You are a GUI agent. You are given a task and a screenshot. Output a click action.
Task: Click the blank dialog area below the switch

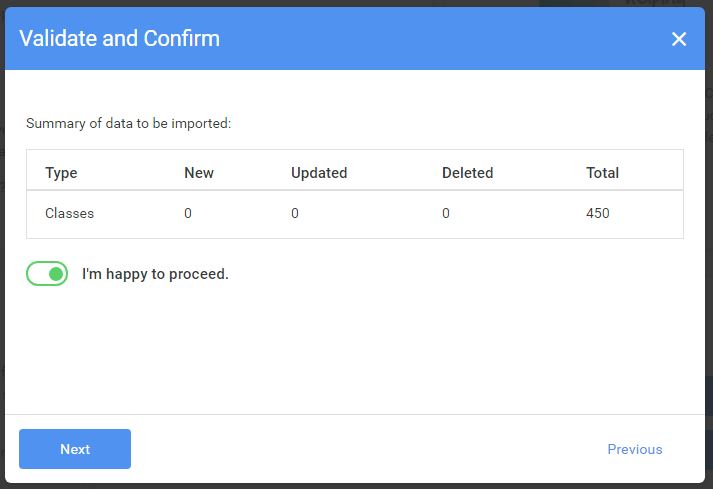click(x=355, y=350)
